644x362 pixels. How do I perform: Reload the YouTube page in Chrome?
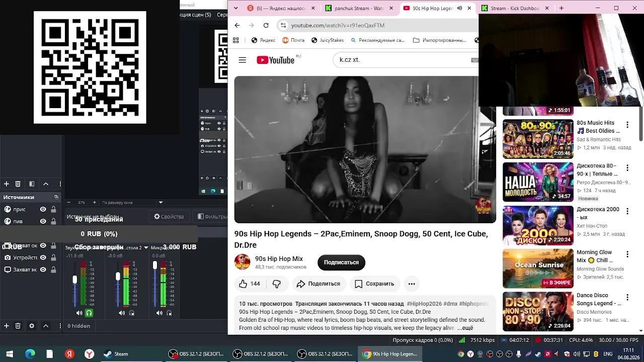(266, 25)
